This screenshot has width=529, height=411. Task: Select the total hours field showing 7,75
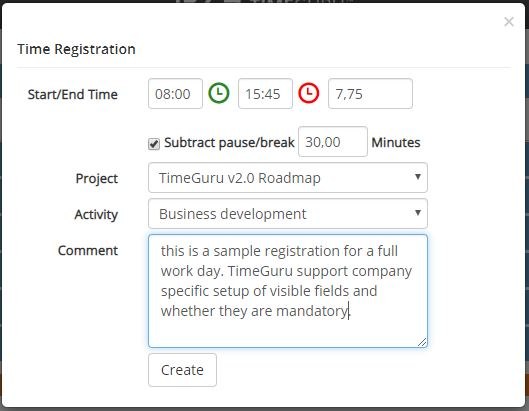click(370, 93)
